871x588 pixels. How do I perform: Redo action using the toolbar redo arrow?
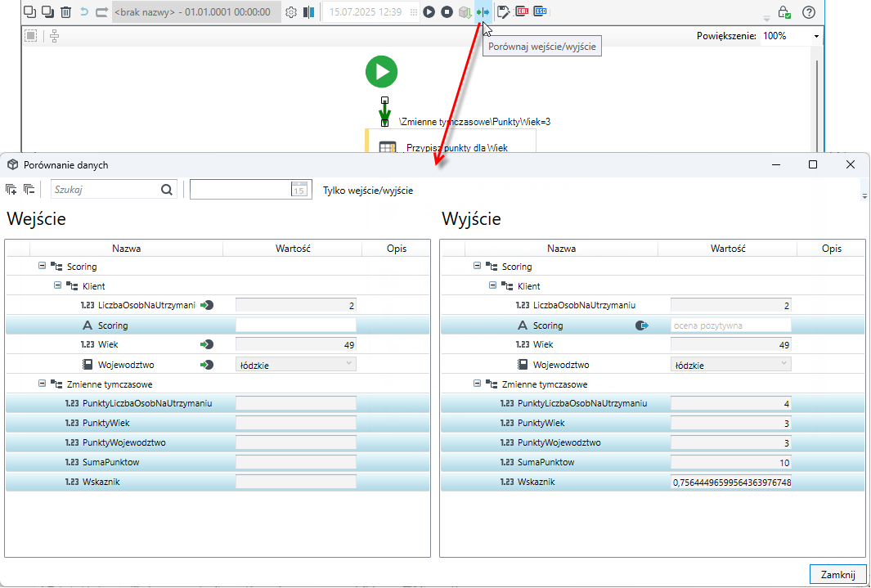pos(101,11)
